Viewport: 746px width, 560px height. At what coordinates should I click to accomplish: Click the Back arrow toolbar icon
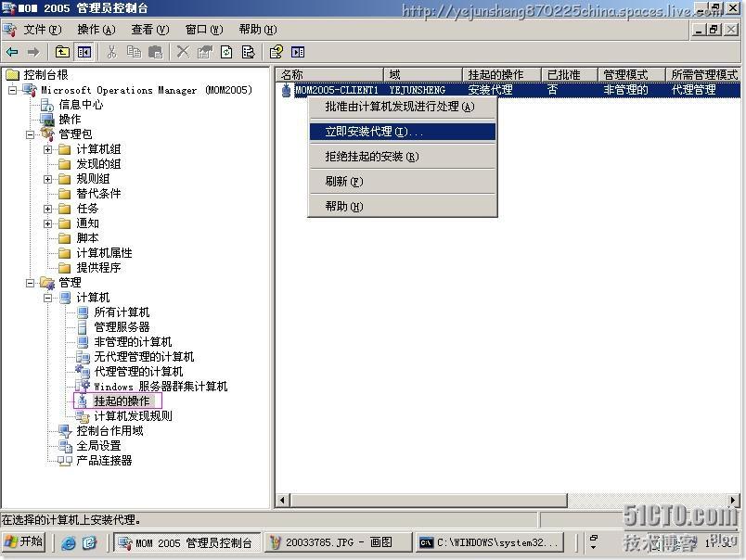click(12, 52)
